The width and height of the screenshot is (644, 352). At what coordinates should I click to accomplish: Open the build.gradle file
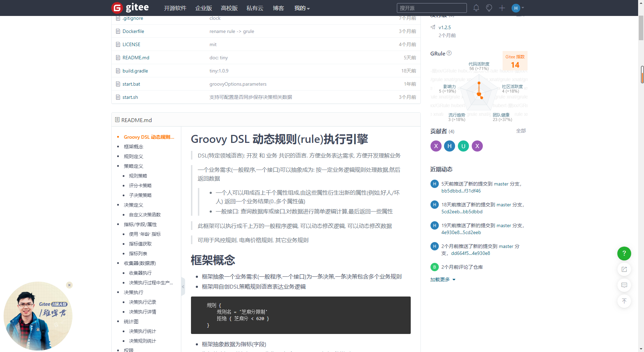tap(135, 71)
